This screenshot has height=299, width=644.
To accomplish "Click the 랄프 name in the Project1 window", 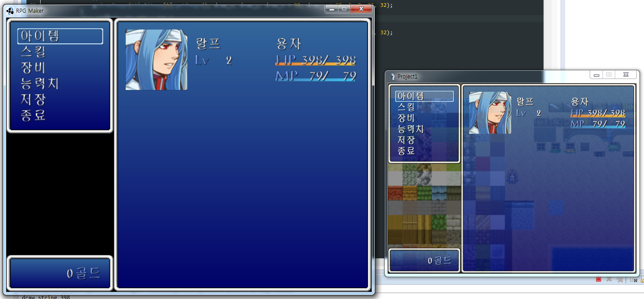I will click(x=525, y=102).
